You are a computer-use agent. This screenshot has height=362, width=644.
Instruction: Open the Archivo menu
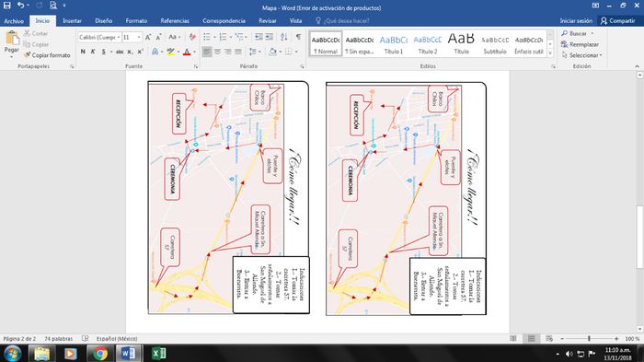tap(14, 20)
